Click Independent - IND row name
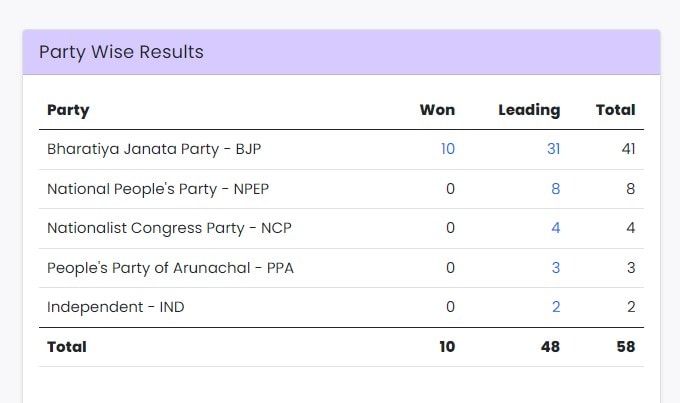Image resolution: width=680 pixels, height=403 pixels. (x=115, y=307)
